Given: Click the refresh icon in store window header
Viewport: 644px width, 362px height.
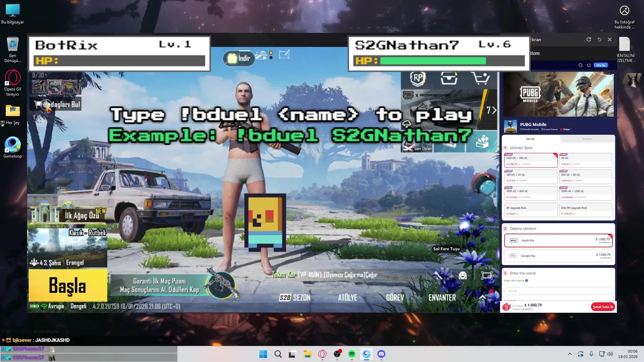Looking at the screenshot, I should click(589, 39).
